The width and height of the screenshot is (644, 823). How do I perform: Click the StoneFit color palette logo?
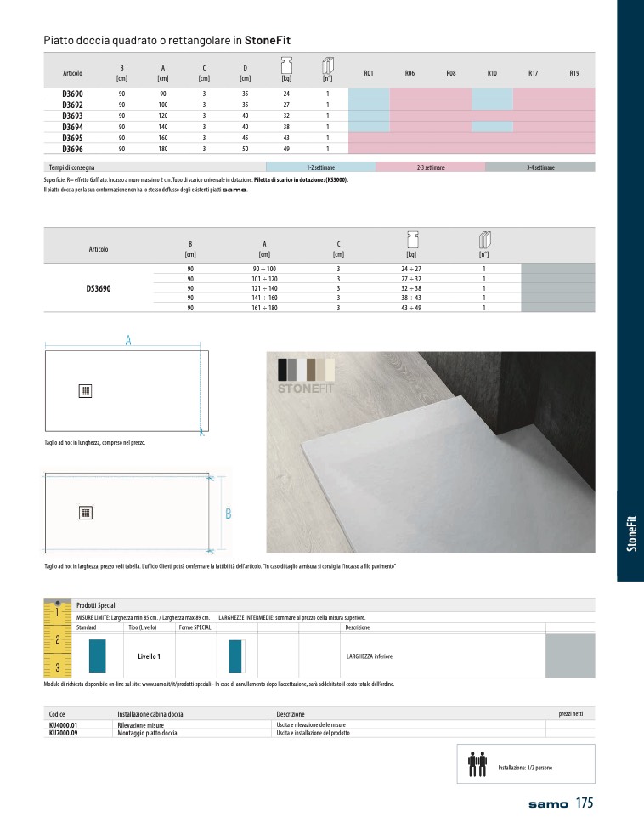308,376
